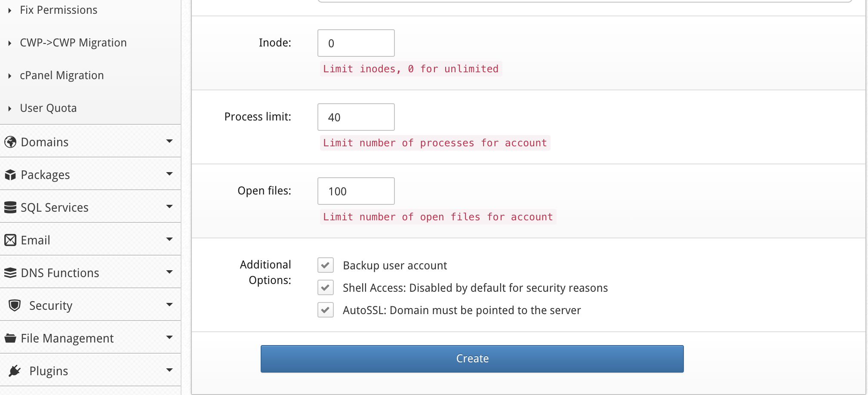Viewport: 868px width, 395px height.
Task: Open the Fix Permissions link
Action: point(58,10)
